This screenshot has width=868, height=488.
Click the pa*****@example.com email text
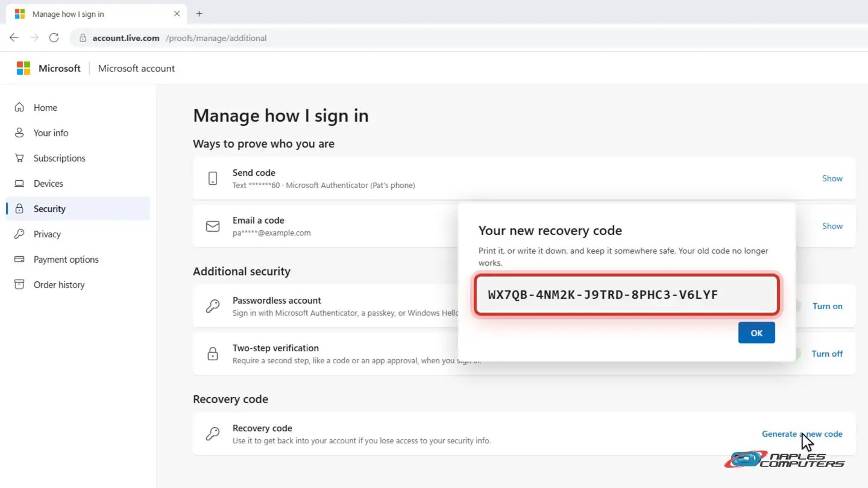[x=272, y=233]
